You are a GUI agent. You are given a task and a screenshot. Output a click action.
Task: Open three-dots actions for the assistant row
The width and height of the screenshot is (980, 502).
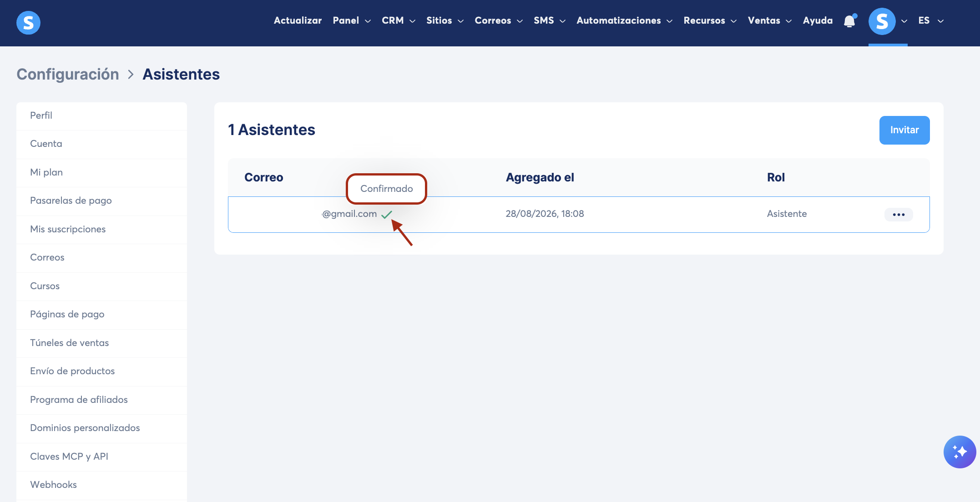[x=899, y=215]
